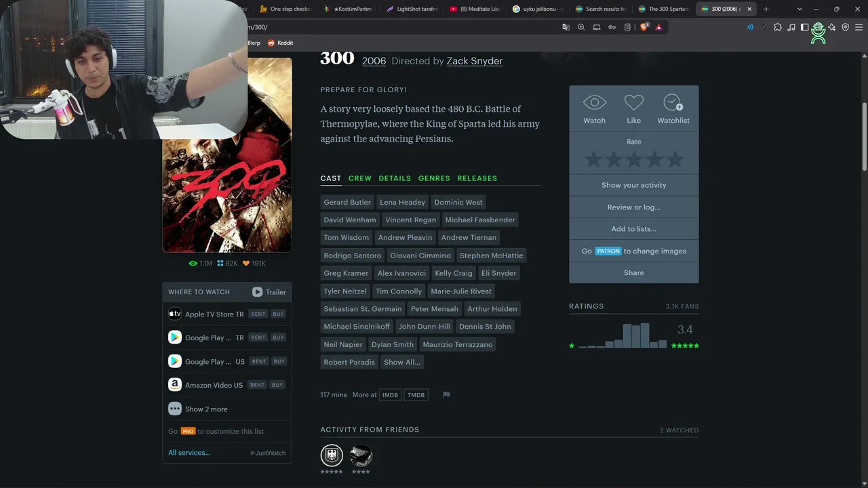The image size is (868, 488).
Task: Switch to the RELEASES tab
Action: point(477,178)
